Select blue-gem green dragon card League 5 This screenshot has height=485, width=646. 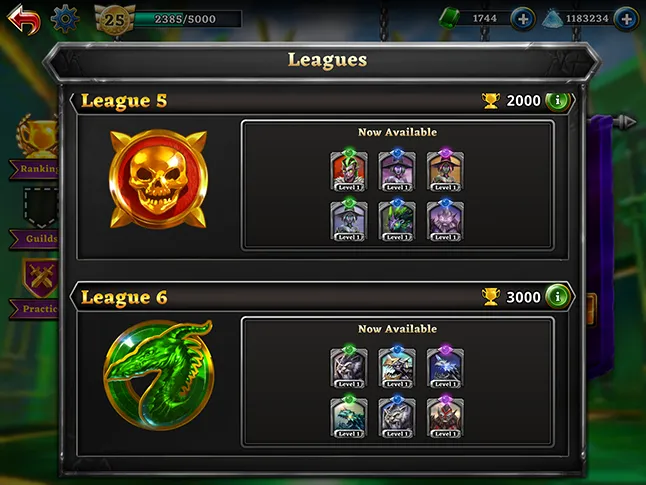[397, 220]
